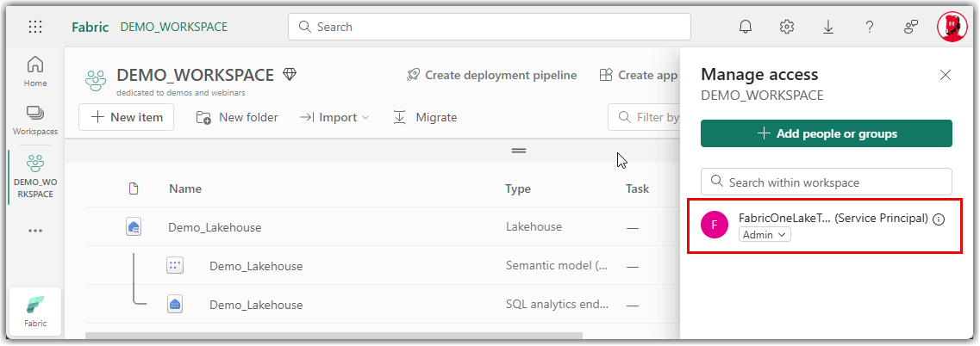Focus Search within workspace field
The width and height of the screenshot is (980, 346).
pos(827,182)
